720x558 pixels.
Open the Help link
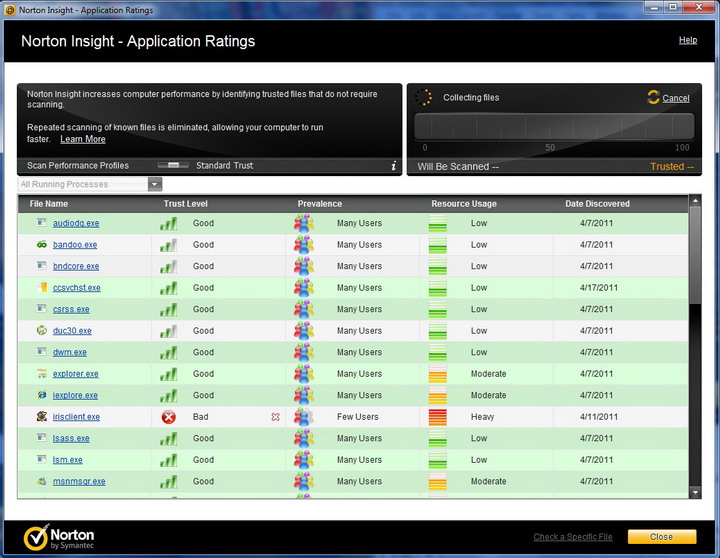click(688, 40)
